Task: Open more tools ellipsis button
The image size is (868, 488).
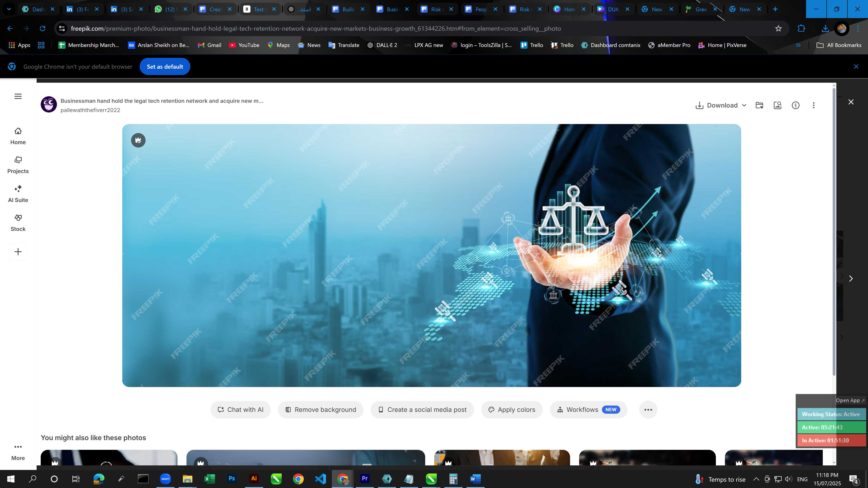Action: (648, 410)
